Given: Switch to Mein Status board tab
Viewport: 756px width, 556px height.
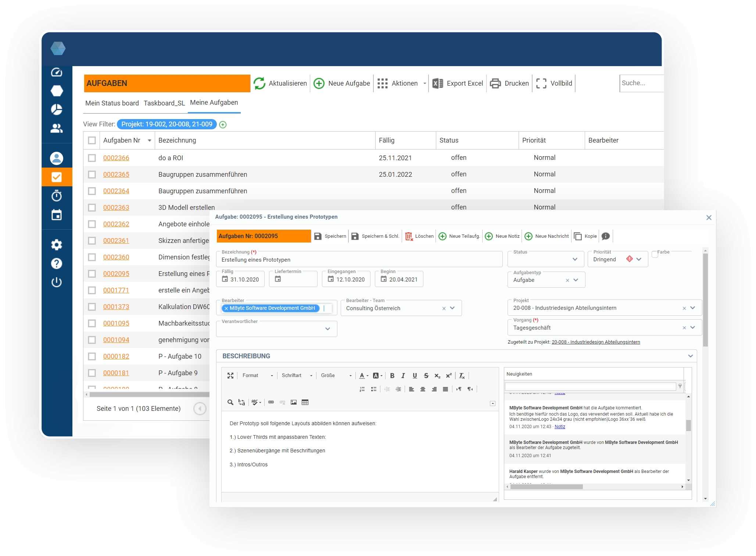Looking at the screenshot, I should [112, 103].
